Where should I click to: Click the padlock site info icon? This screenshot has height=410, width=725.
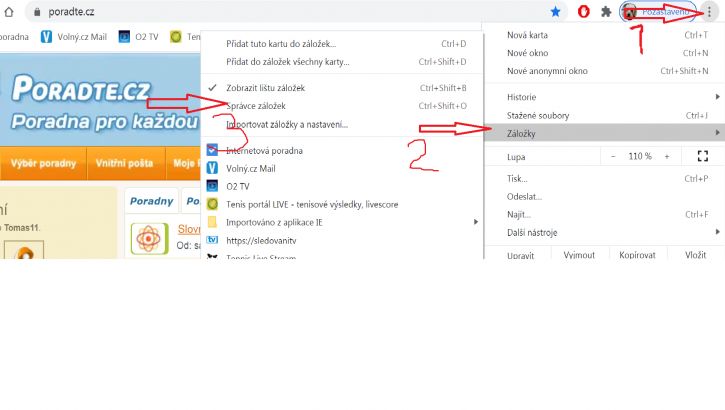tap(37, 12)
